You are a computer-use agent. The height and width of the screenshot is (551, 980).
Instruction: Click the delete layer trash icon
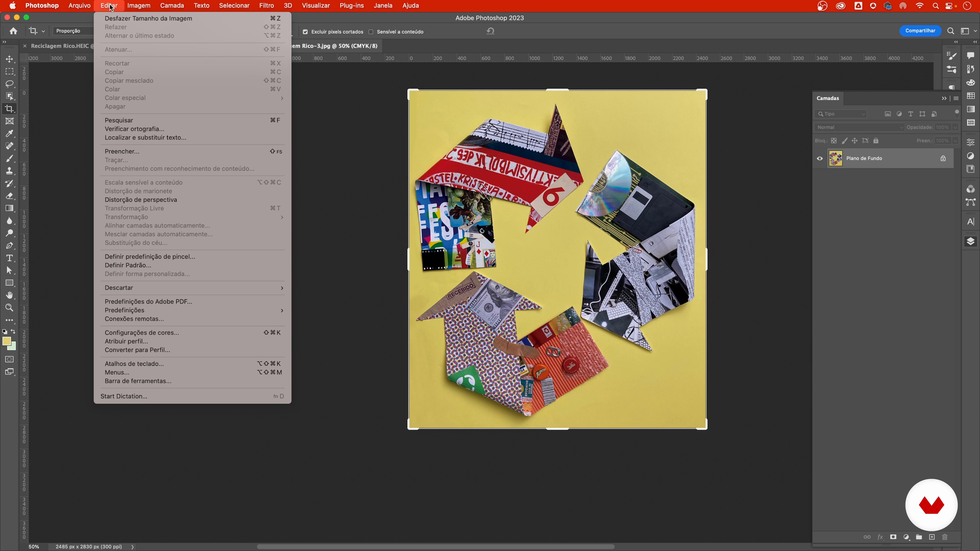tap(945, 537)
